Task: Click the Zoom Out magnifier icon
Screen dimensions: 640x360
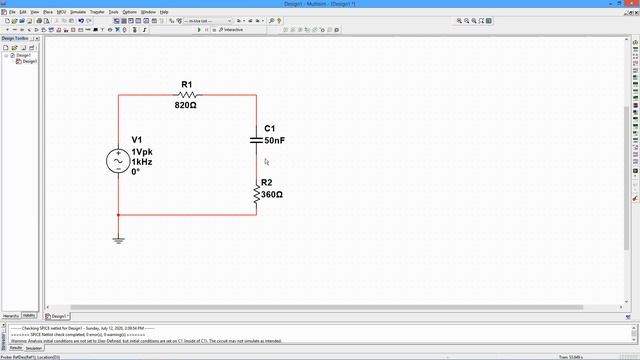Action: [467, 21]
